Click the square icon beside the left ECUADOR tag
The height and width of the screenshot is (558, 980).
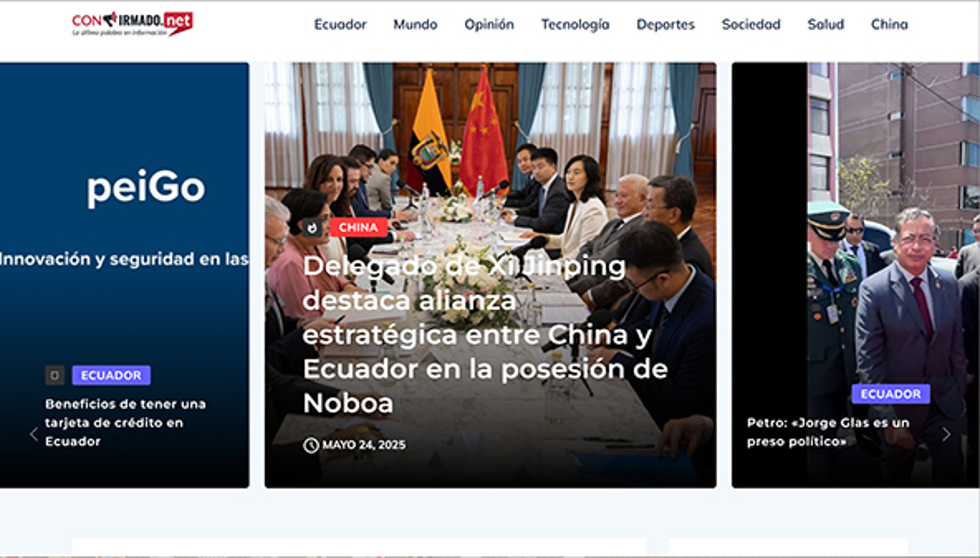point(55,375)
